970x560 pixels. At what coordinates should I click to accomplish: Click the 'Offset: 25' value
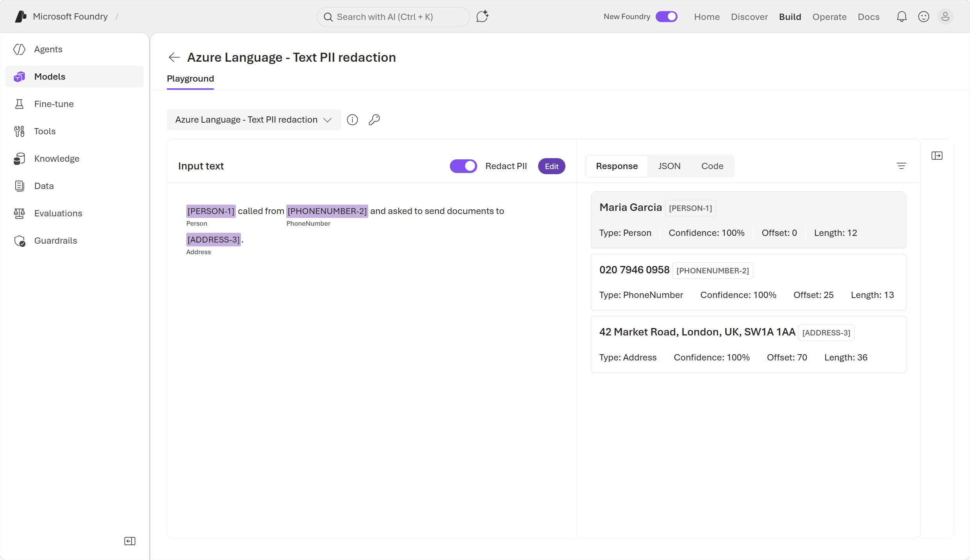pos(813,295)
